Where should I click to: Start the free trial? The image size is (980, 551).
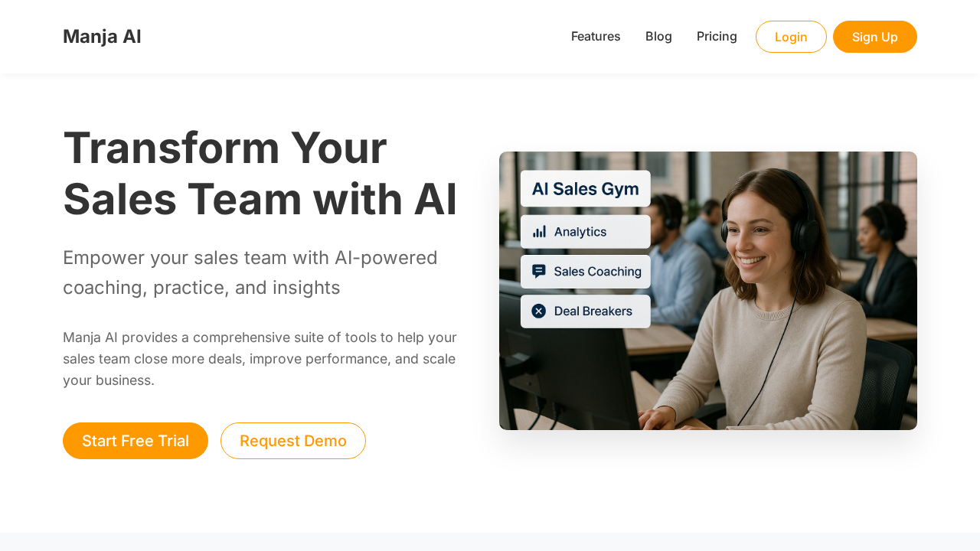tap(136, 441)
